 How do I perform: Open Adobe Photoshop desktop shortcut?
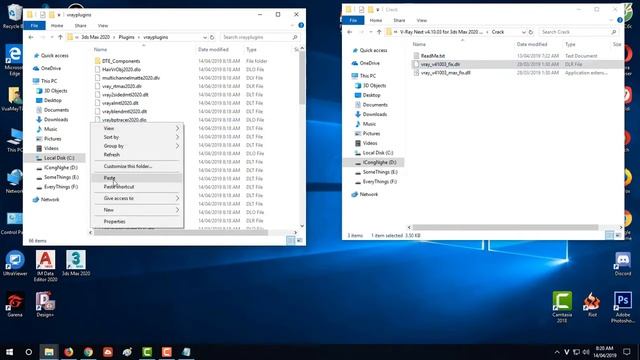pyautogui.click(x=622, y=307)
